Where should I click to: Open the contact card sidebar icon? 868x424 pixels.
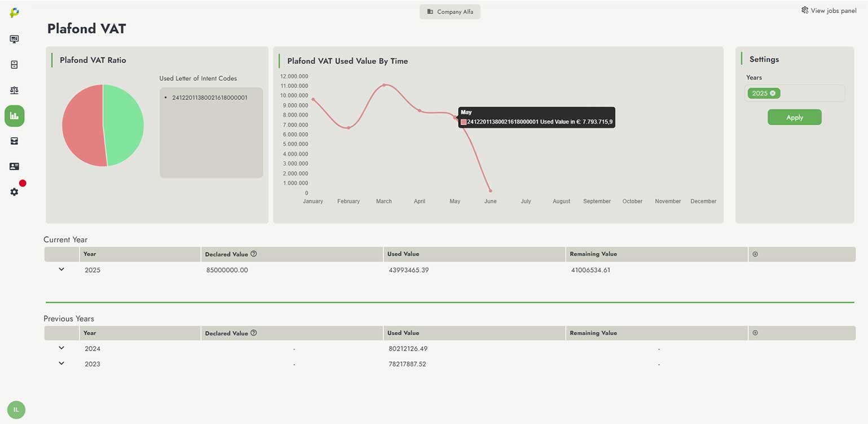pyautogui.click(x=15, y=167)
